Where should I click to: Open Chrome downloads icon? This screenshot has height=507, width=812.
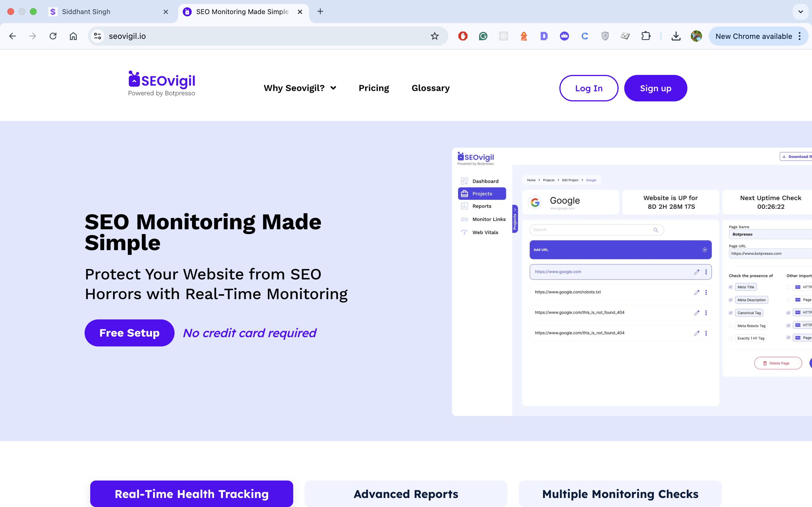point(676,36)
